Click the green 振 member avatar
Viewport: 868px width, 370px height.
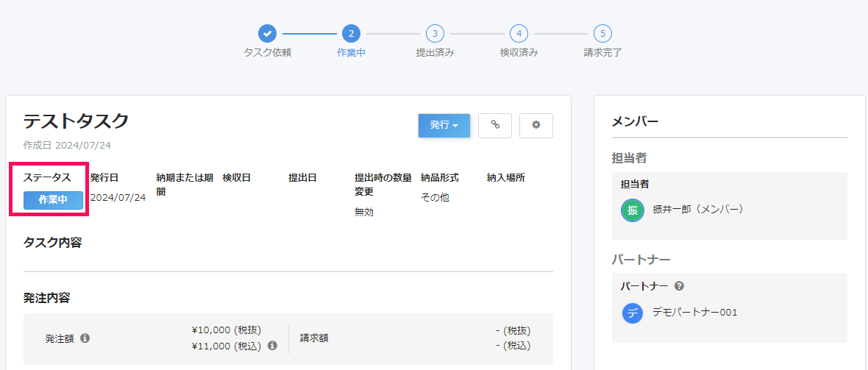[x=633, y=210]
